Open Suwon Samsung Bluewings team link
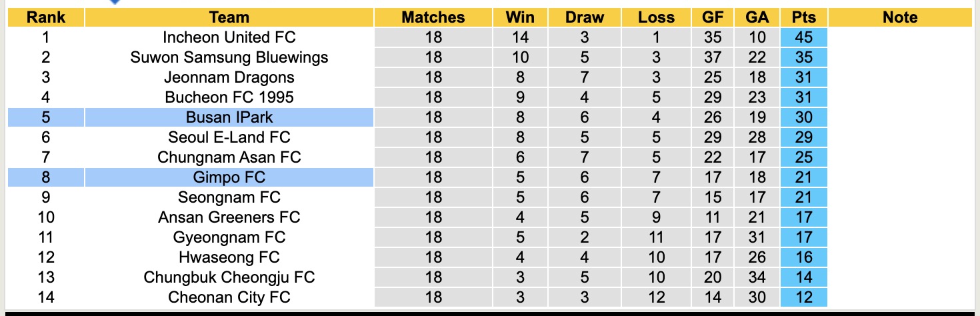This screenshot has width=980, height=316. point(229,57)
